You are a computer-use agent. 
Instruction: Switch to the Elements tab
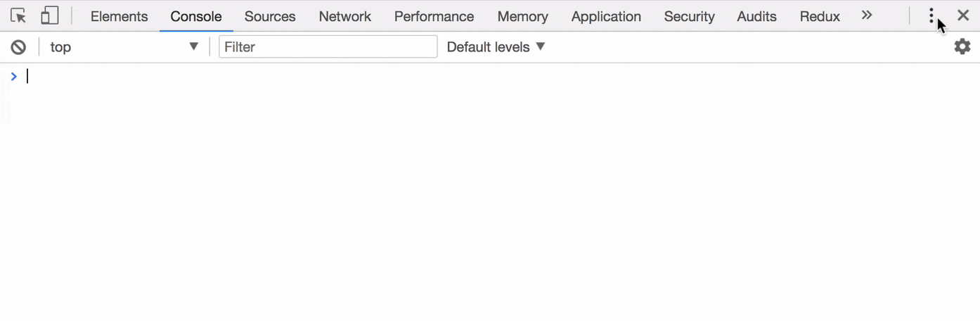119,16
